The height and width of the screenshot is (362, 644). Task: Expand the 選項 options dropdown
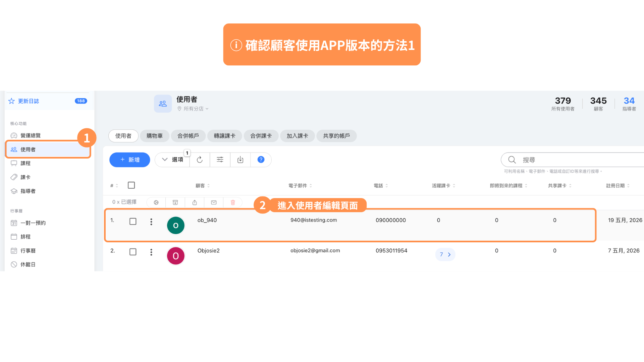pyautogui.click(x=172, y=160)
